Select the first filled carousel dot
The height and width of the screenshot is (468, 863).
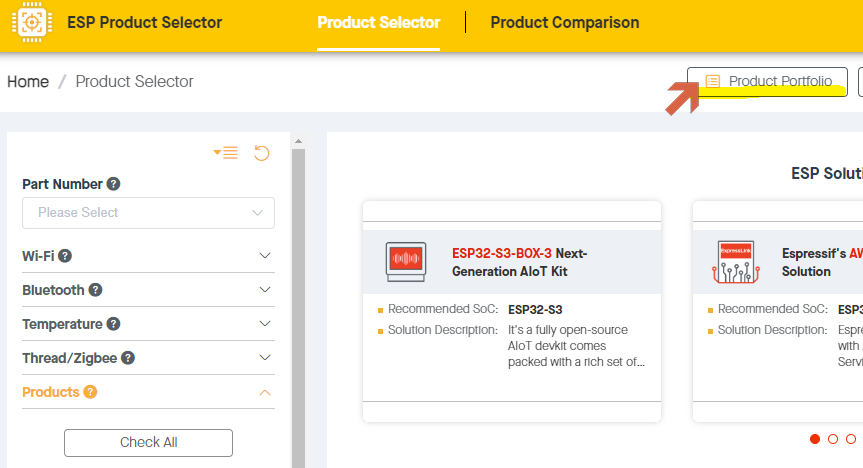pyautogui.click(x=815, y=439)
